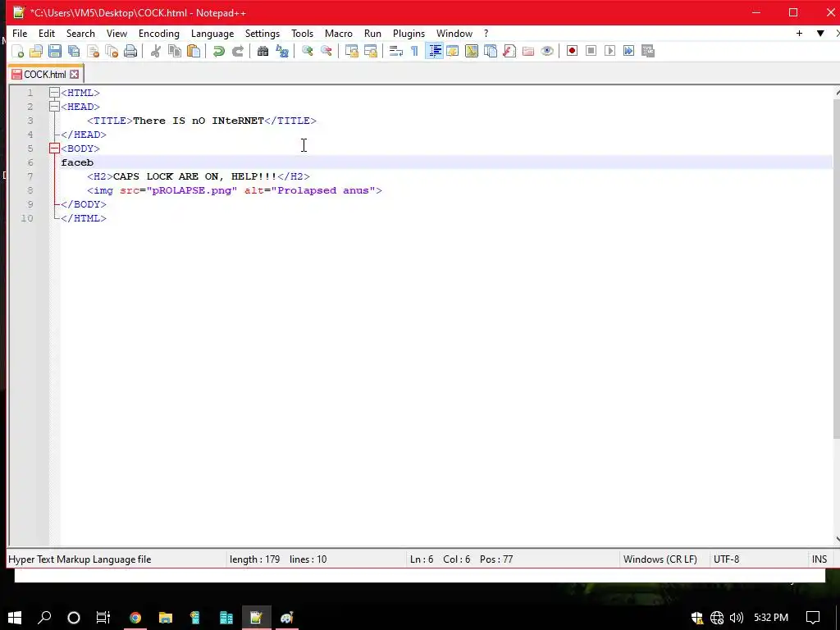Screen dimensions: 840x630
Task: Click the Windows (CR LF) status bar field
Action: pos(660,559)
